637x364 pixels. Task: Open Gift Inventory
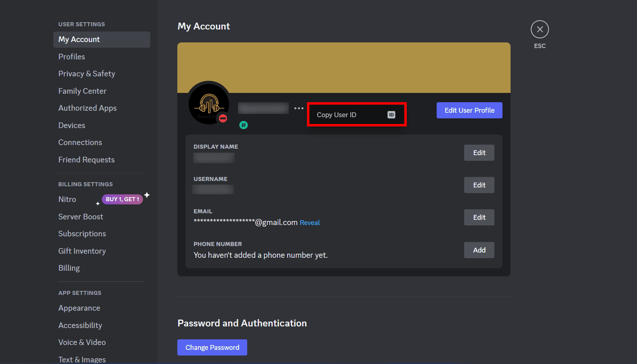point(102,251)
